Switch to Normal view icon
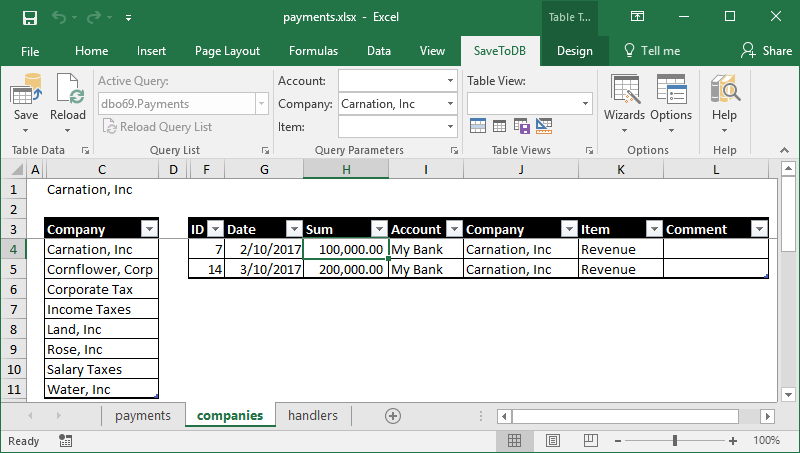The image size is (800, 453). pos(514,440)
